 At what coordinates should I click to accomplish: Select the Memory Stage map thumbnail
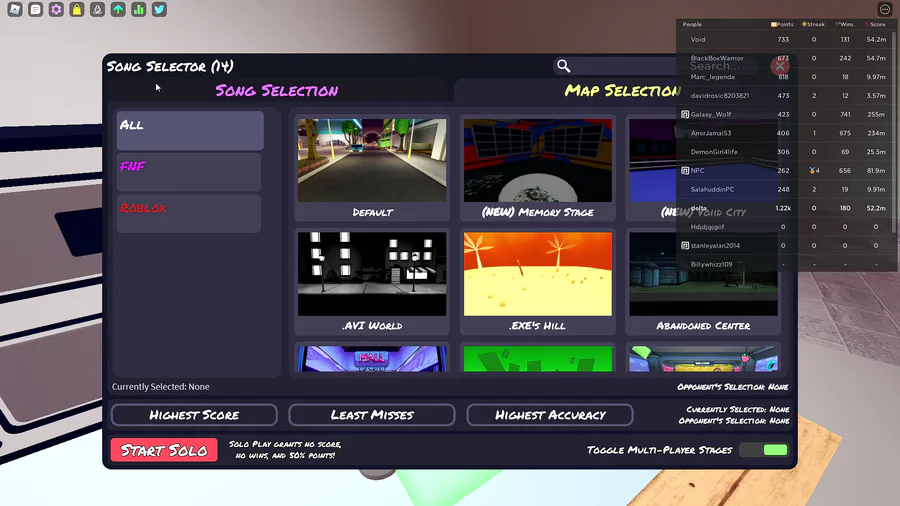538,161
